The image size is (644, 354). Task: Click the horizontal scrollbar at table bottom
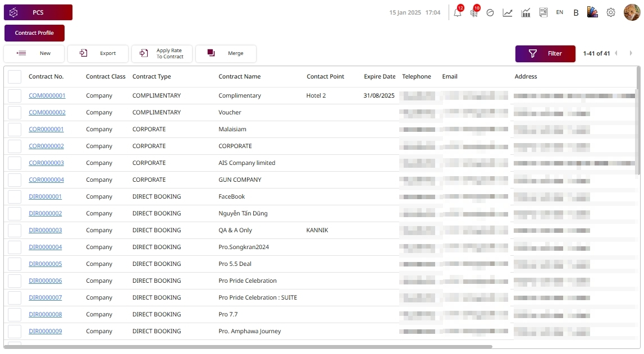tap(247, 347)
